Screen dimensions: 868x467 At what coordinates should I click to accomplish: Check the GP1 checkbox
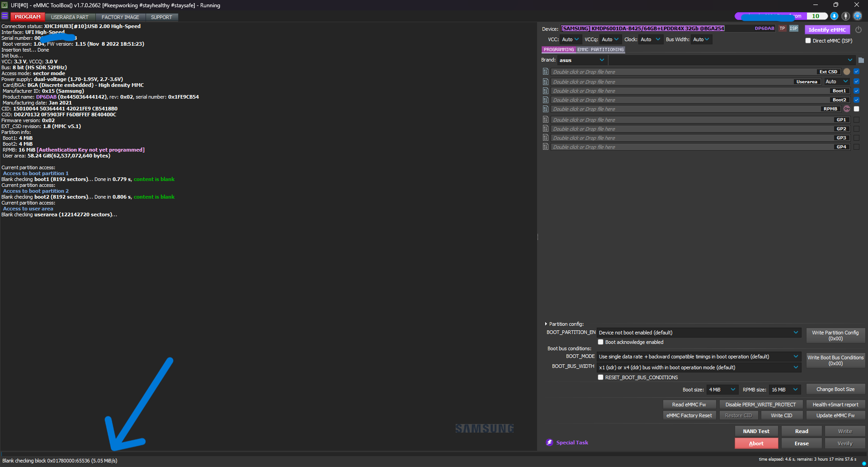856,120
